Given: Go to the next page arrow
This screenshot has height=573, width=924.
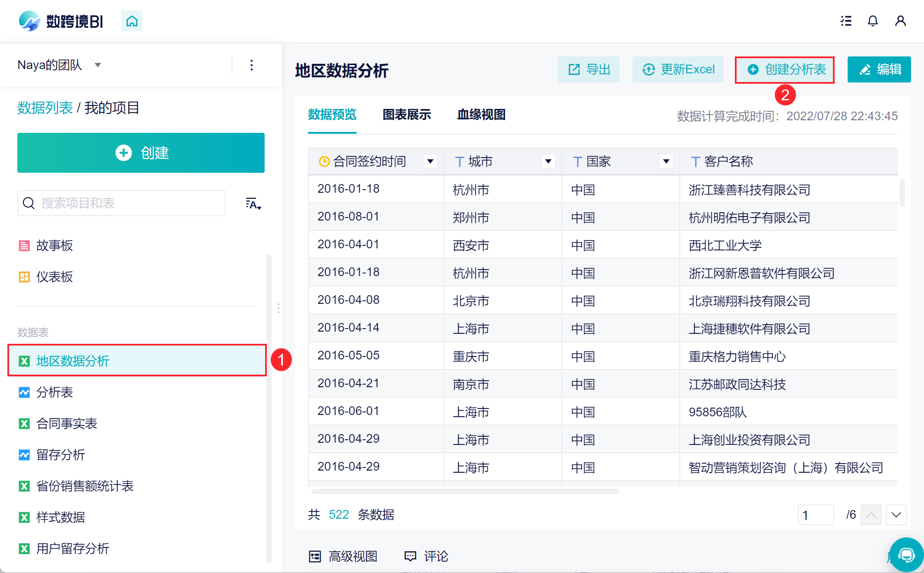Looking at the screenshot, I should (896, 515).
